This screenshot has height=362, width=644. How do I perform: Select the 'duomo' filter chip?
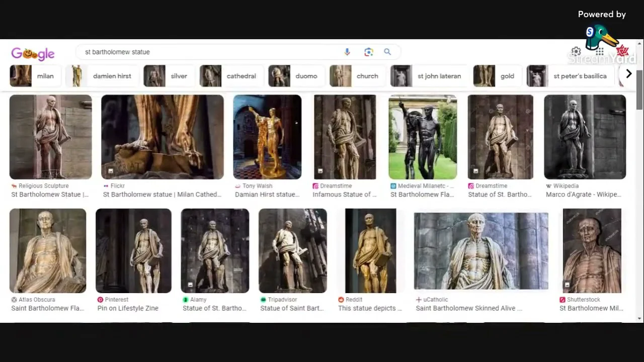click(295, 76)
